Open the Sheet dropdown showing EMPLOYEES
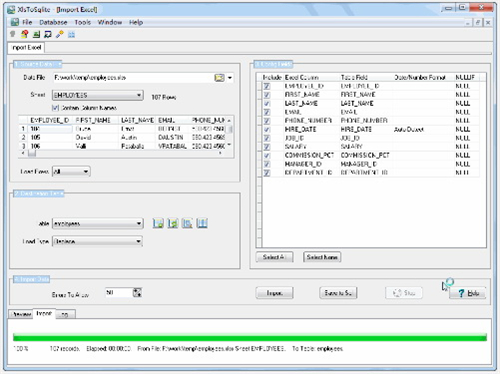 (98, 95)
